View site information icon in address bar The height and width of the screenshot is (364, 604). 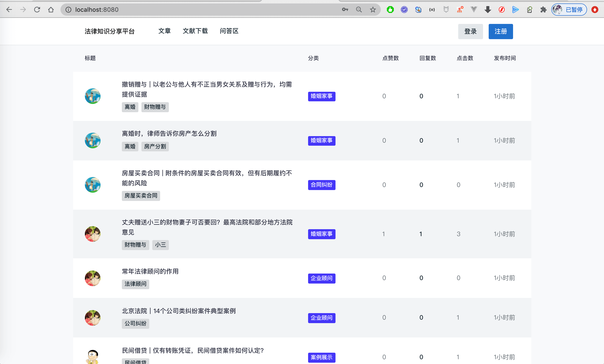point(68,10)
